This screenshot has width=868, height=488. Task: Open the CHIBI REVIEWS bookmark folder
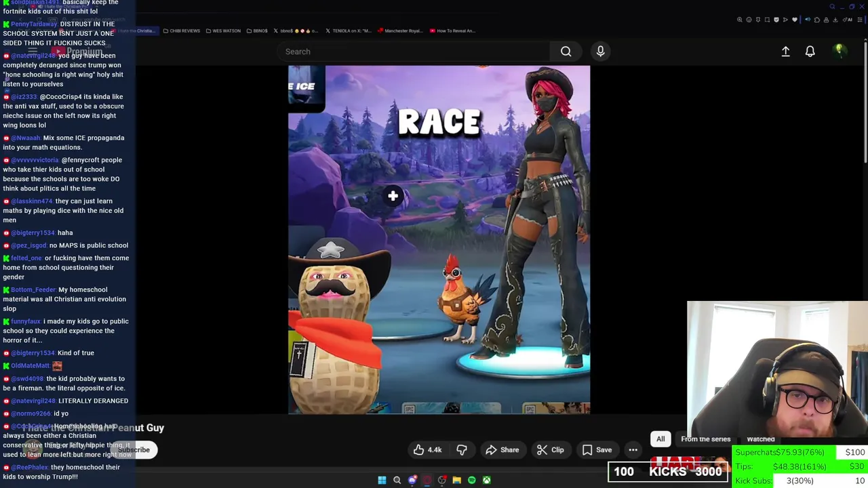pyautogui.click(x=181, y=30)
